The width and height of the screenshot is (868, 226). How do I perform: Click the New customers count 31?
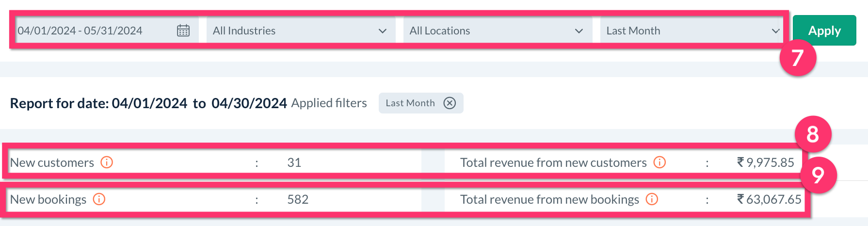(294, 162)
